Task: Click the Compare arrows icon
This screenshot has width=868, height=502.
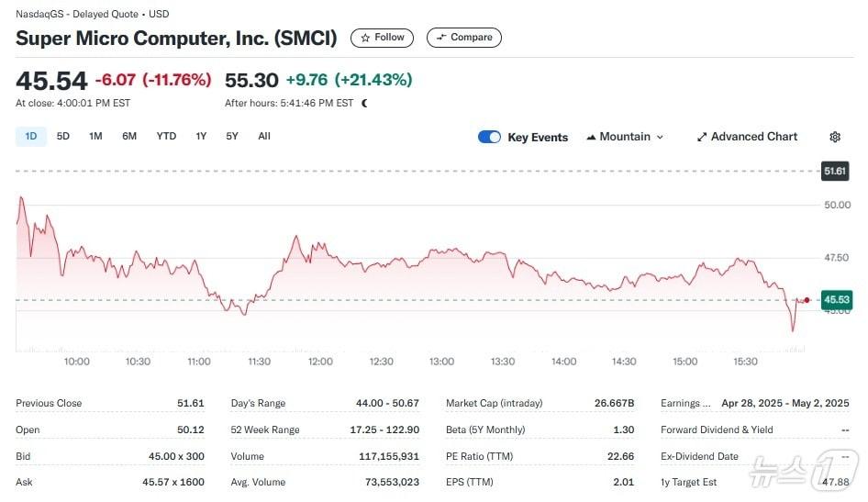Action: pos(441,38)
